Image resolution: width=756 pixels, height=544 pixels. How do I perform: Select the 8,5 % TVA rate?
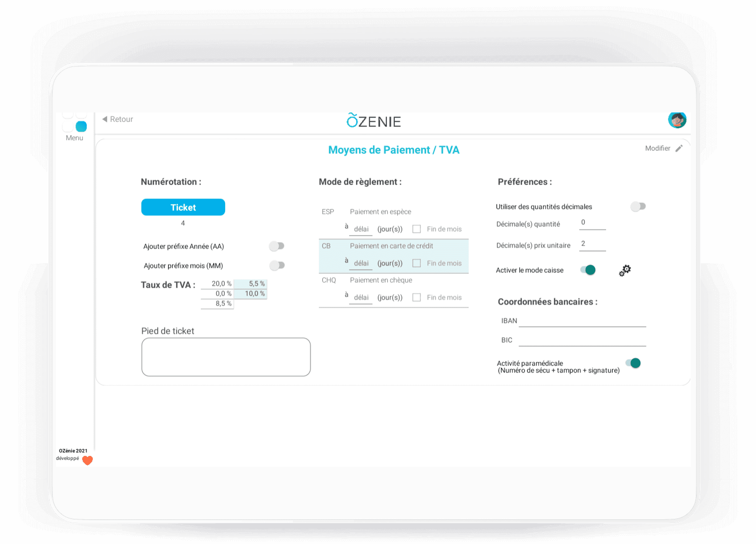coord(217,303)
